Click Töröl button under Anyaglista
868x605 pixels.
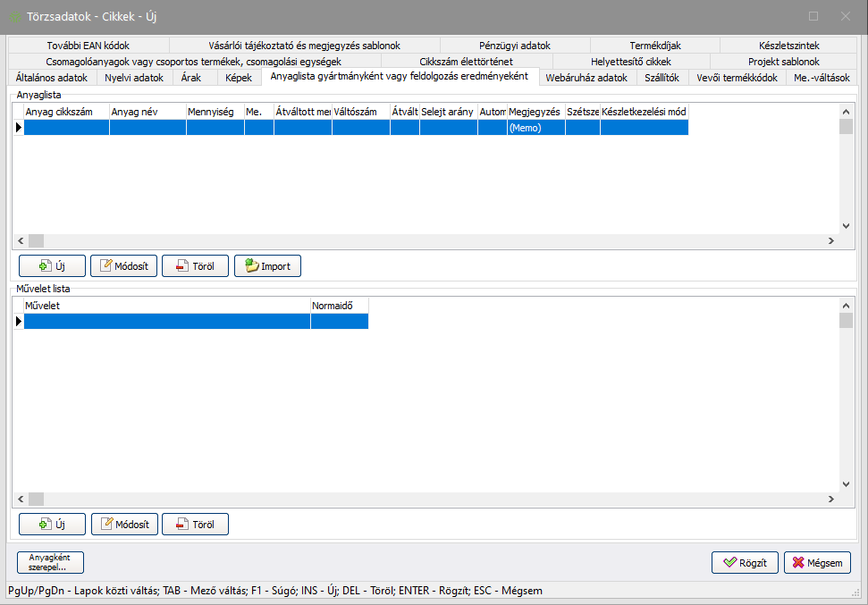(195, 266)
